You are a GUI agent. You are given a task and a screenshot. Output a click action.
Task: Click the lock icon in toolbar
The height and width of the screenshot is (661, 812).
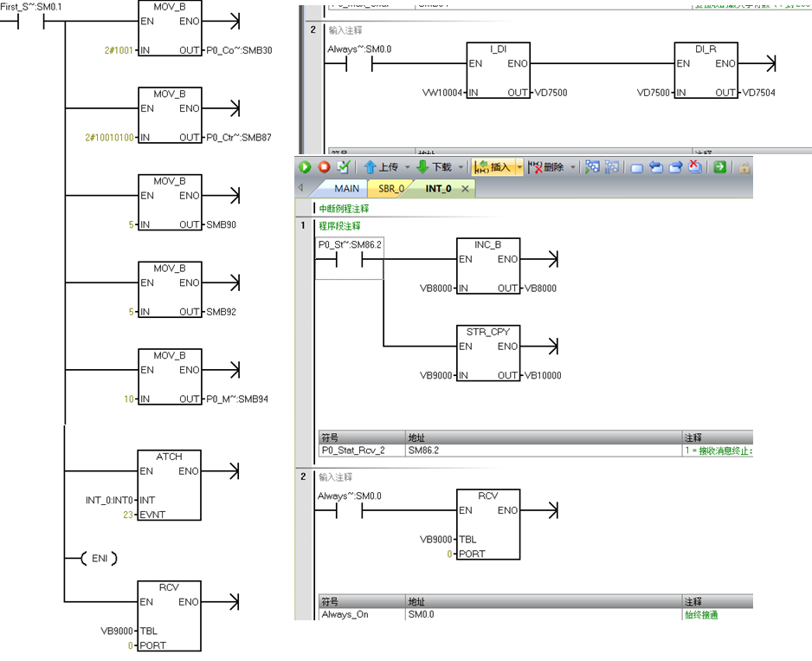tap(744, 167)
